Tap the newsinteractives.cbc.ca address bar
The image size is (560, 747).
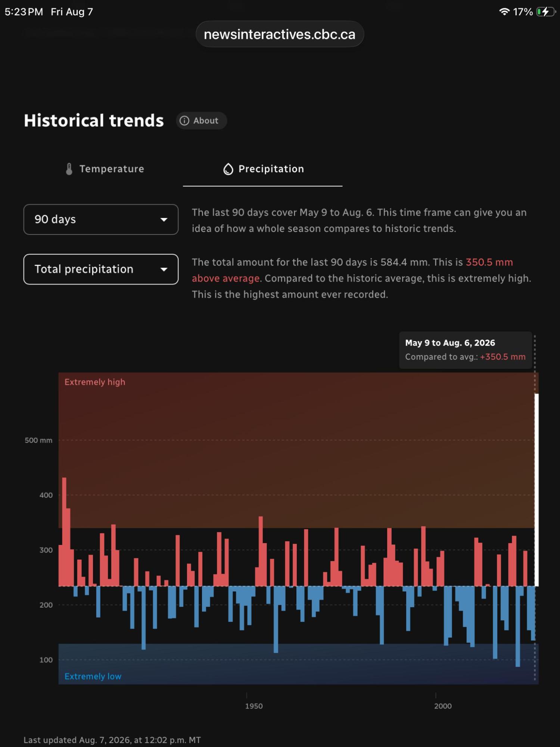pos(280,34)
